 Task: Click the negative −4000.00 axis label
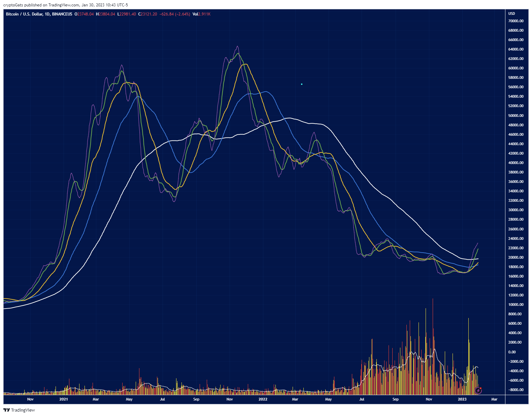[x=516, y=371]
